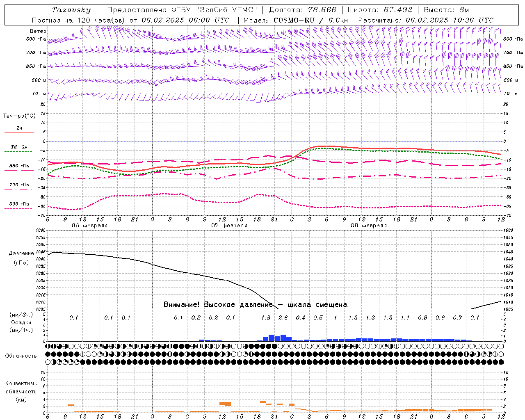Click the (км) units label
Viewport: 525px width, 420px height.
coord(21,399)
